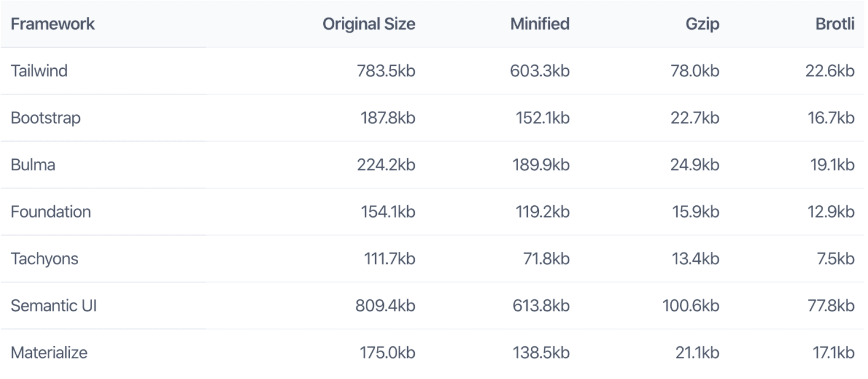868x379 pixels.
Task: Click Tailwind's 783.5kb original size value
Action: [386, 71]
